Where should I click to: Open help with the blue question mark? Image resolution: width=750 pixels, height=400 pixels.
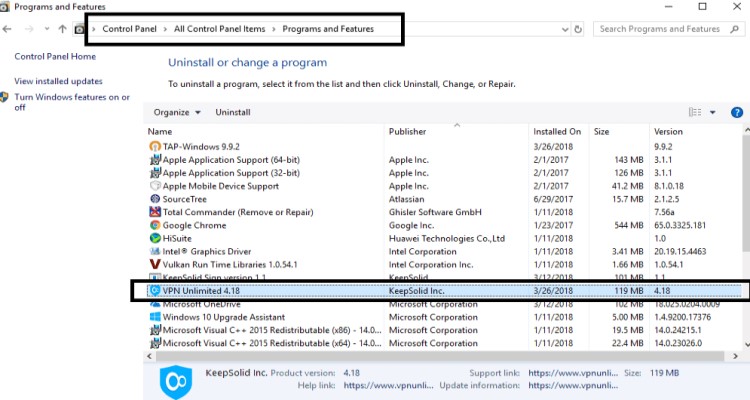[737, 112]
